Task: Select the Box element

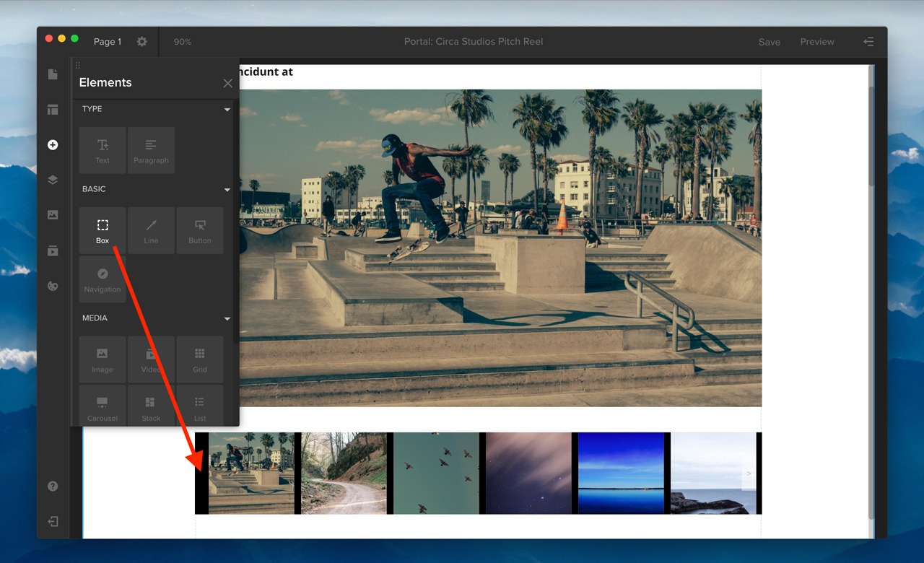Action: click(103, 230)
